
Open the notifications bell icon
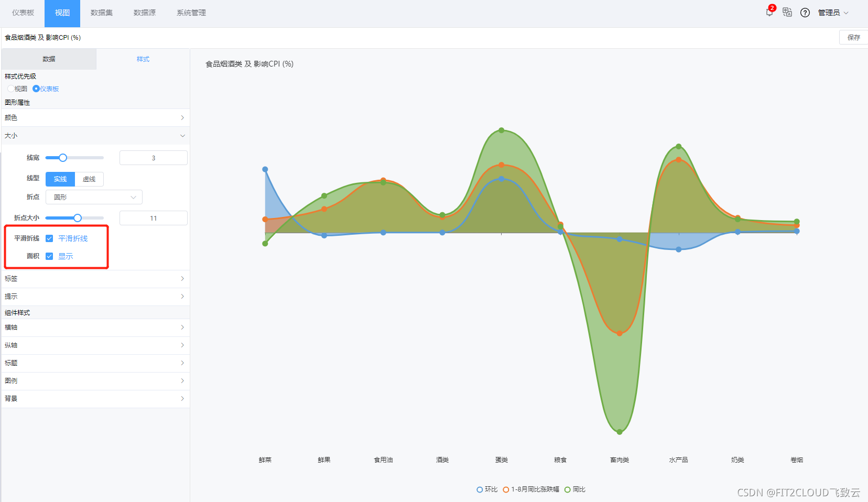pos(769,13)
